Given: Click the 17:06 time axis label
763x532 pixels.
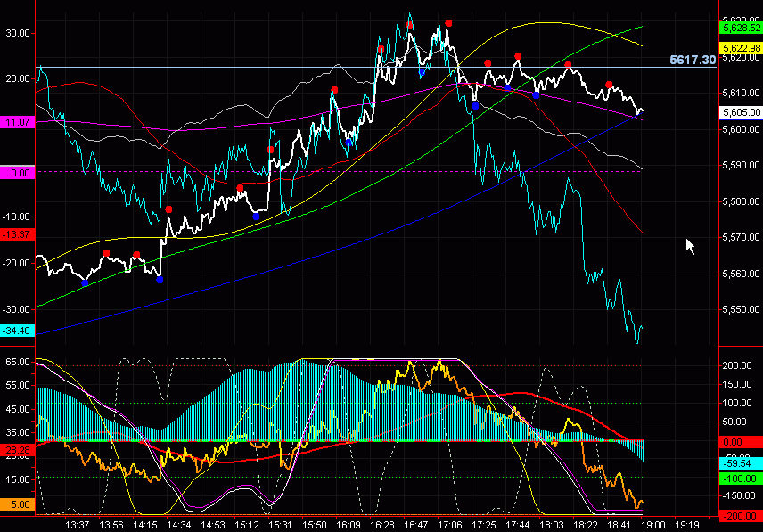Looking at the screenshot, I should pos(449,525).
